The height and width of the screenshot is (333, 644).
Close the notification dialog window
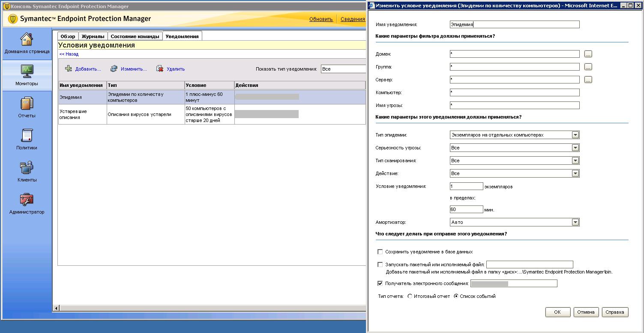638,6
